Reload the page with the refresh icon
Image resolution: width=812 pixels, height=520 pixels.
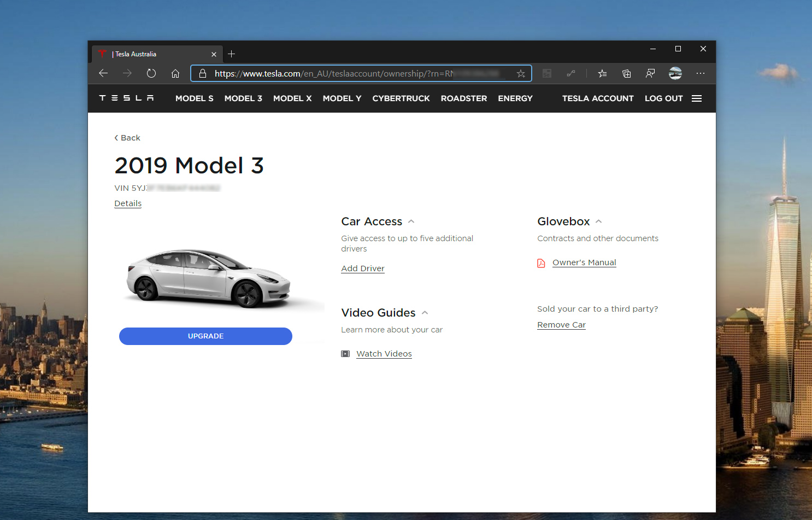[x=151, y=73]
